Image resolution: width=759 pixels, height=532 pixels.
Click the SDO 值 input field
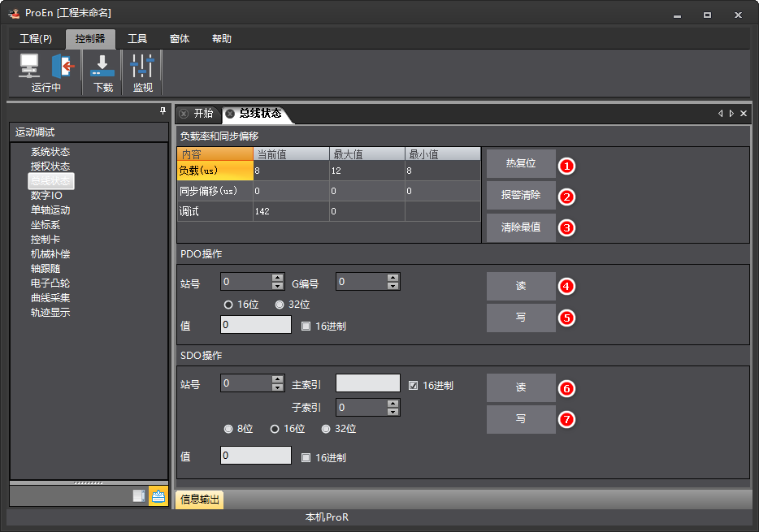point(256,455)
